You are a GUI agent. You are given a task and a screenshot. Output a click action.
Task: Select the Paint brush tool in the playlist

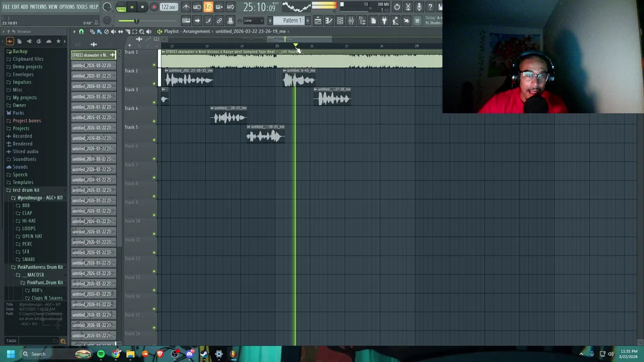[x=99, y=32]
